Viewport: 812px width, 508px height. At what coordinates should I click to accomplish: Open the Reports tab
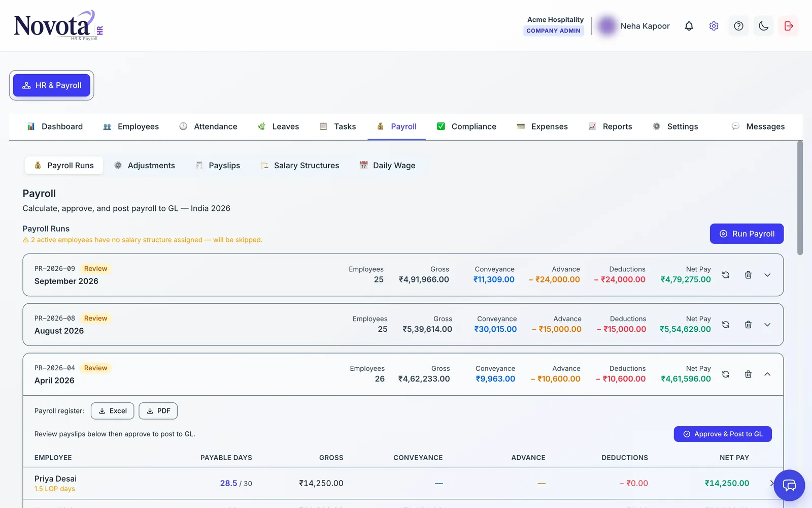[x=611, y=126]
